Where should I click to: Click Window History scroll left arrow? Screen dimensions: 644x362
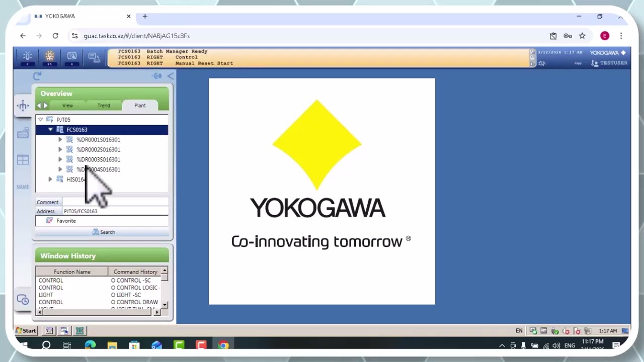[x=39, y=312]
